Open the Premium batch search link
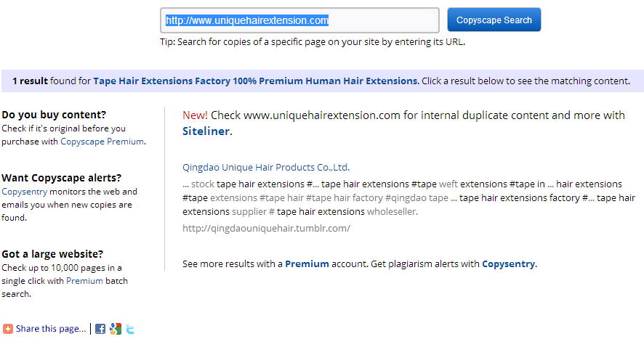The height and width of the screenshot is (339, 644). click(x=84, y=281)
